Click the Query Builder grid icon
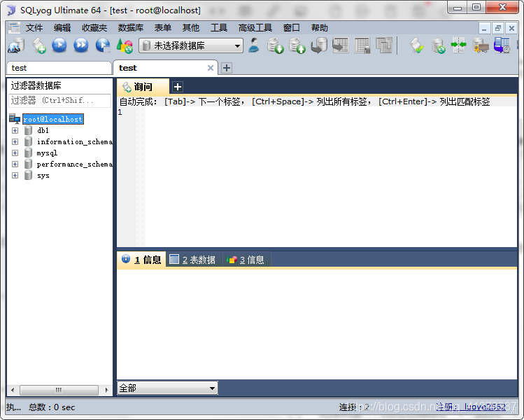524x420 pixels. (362, 45)
